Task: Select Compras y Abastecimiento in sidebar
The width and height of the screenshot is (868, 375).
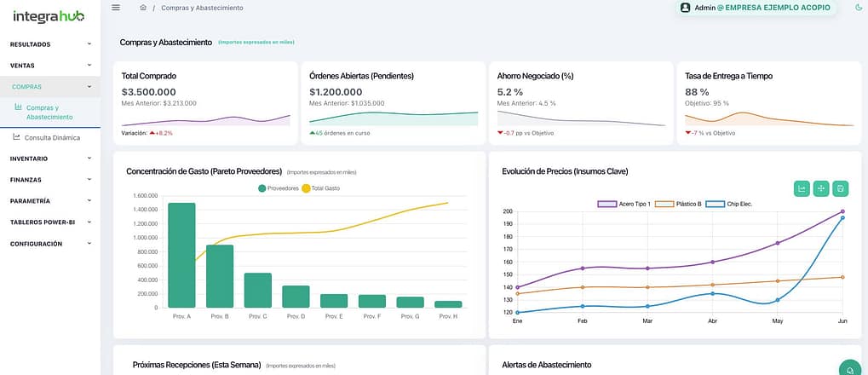Action: coord(49,112)
